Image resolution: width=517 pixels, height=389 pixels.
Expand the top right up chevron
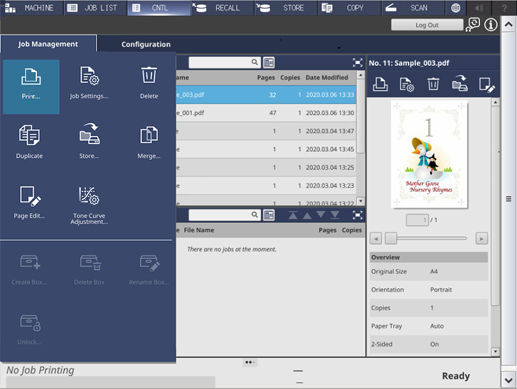coord(508,24)
